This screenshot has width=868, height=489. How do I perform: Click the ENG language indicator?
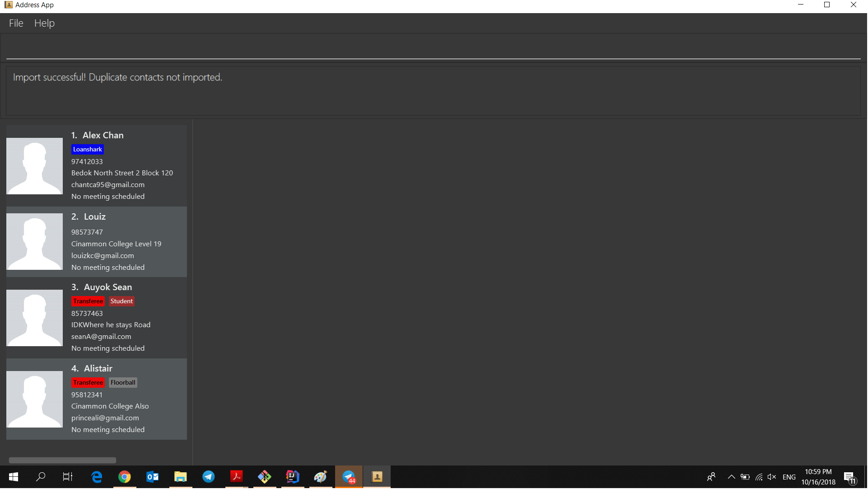click(790, 478)
